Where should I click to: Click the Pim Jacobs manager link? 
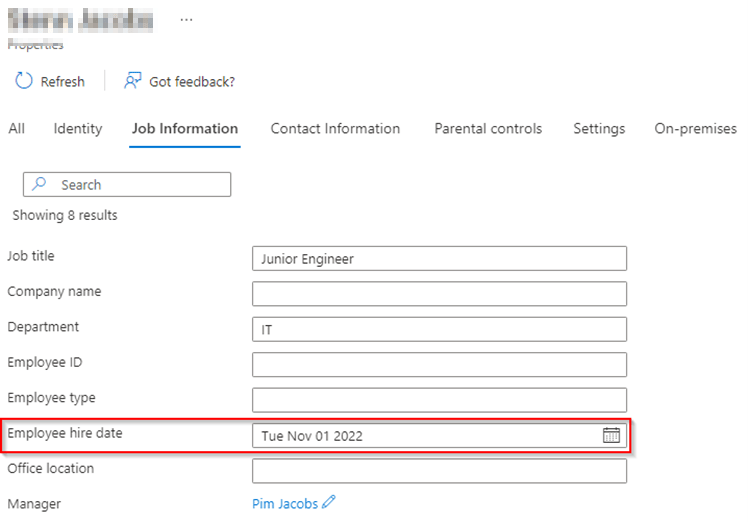[285, 504]
